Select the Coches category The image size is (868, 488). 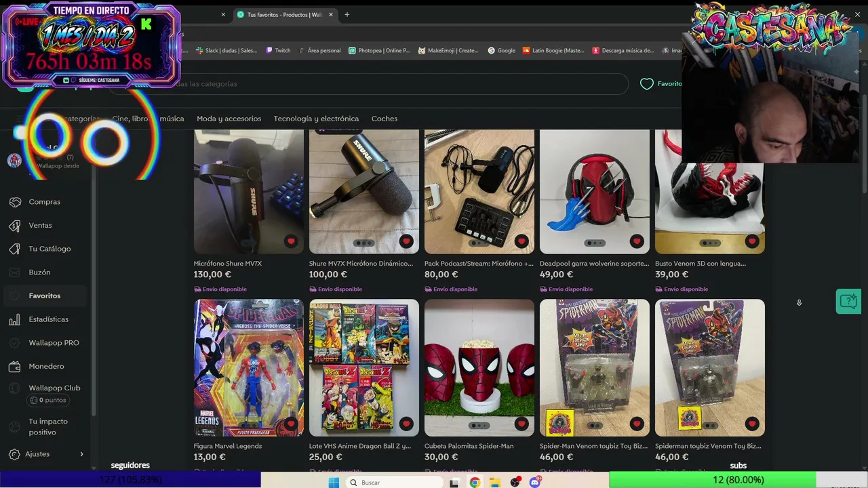pyautogui.click(x=384, y=119)
